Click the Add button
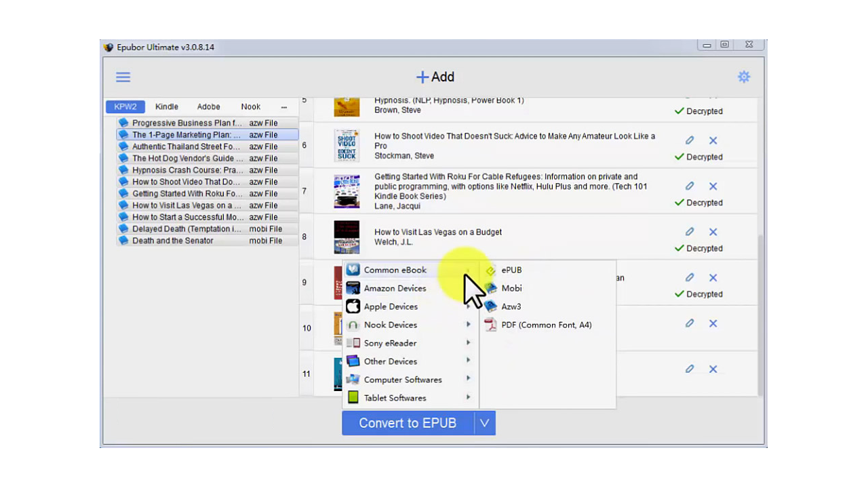This screenshot has height=488, width=868. tap(435, 77)
